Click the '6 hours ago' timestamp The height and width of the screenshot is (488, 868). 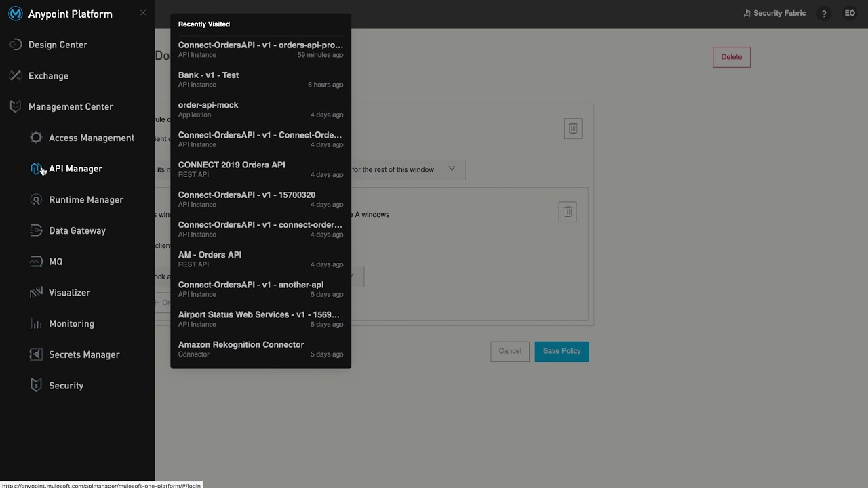(x=325, y=85)
